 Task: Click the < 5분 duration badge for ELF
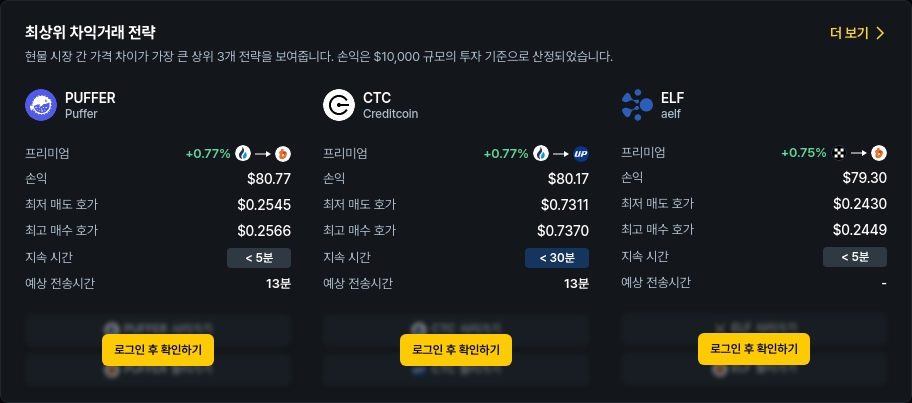(855, 257)
